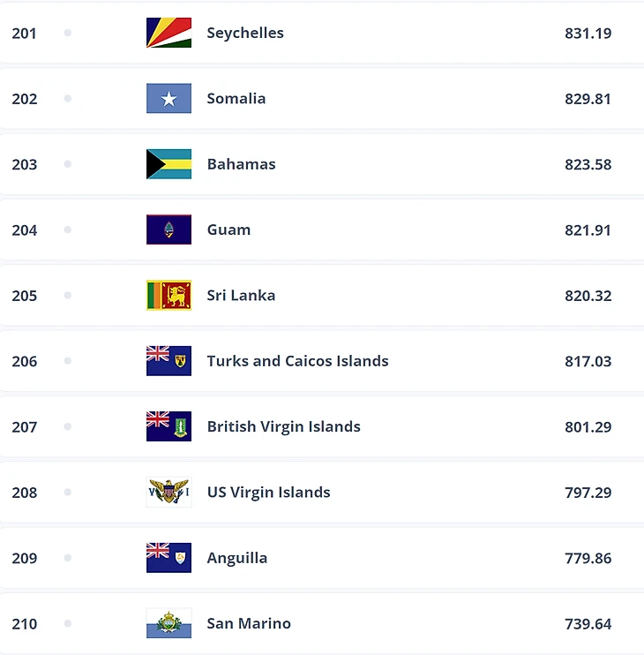Click the Somalia flag icon
This screenshot has width=644, height=655.
(168, 98)
